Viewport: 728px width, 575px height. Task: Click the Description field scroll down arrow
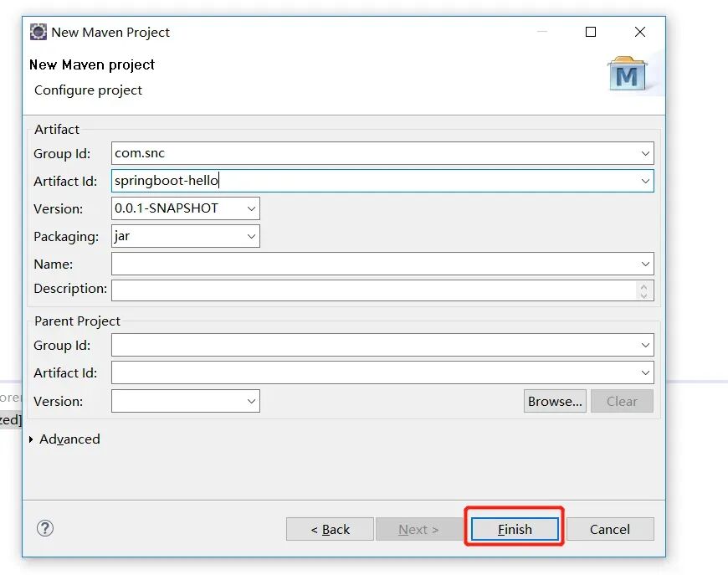click(x=644, y=295)
